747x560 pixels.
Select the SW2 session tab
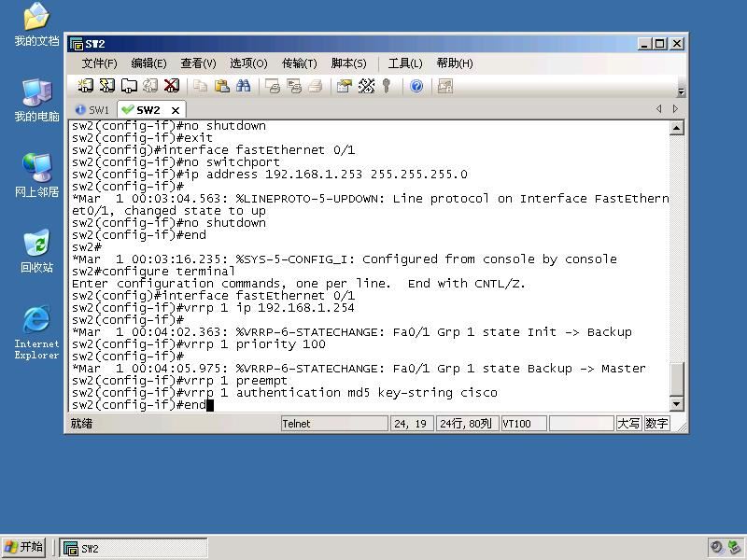click(148, 110)
